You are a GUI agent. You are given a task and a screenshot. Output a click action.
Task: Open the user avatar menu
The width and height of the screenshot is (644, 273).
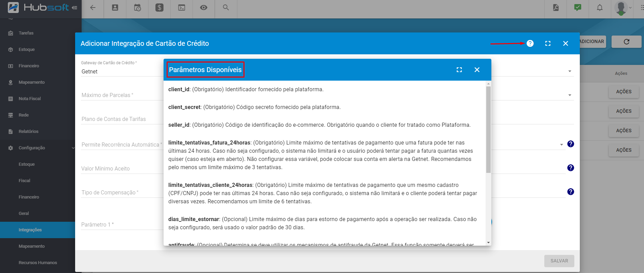click(623, 8)
